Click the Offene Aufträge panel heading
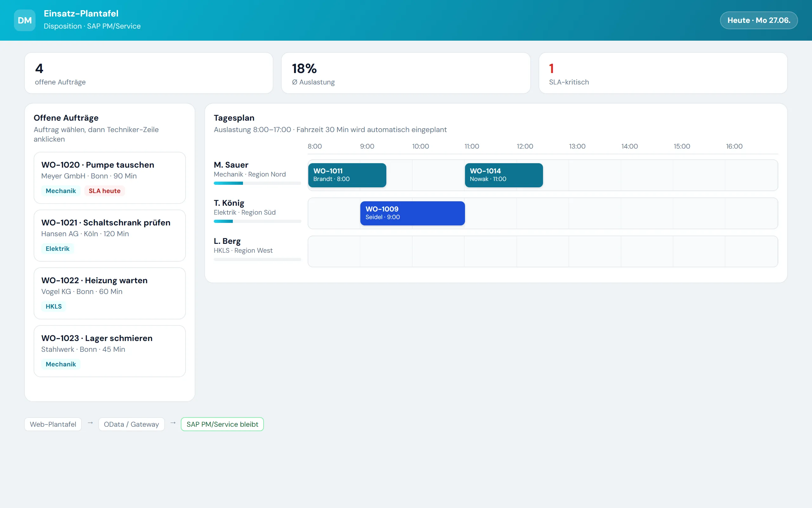This screenshot has height=508, width=812. point(66,118)
